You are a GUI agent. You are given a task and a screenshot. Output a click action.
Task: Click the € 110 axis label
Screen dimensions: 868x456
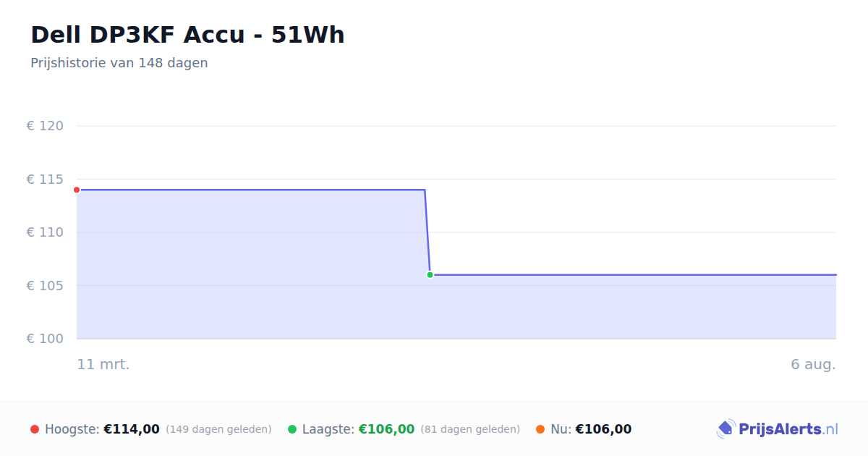[x=45, y=232]
